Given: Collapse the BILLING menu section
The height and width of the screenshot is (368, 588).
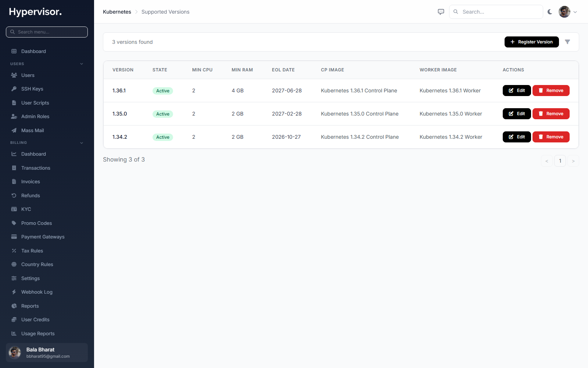Looking at the screenshot, I should coord(82,143).
